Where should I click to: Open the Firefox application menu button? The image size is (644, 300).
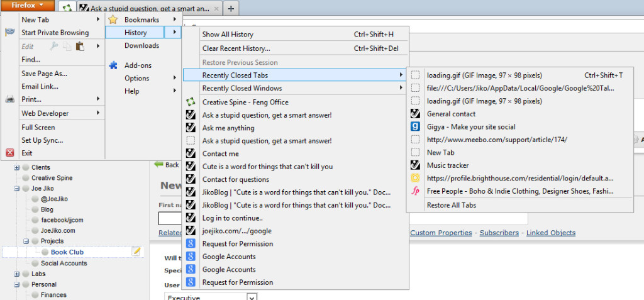[x=27, y=5]
